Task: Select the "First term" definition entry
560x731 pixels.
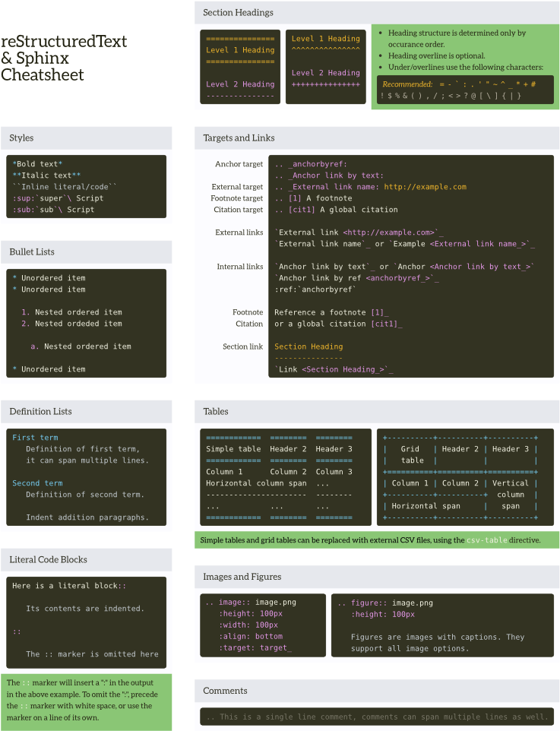Action: 35,438
